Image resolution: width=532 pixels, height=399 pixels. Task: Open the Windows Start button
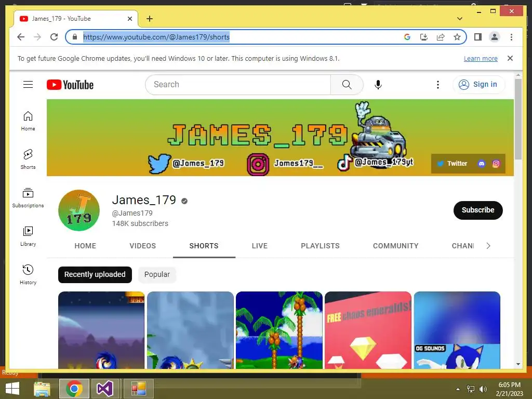pyautogui.click(x=12, y=389)
